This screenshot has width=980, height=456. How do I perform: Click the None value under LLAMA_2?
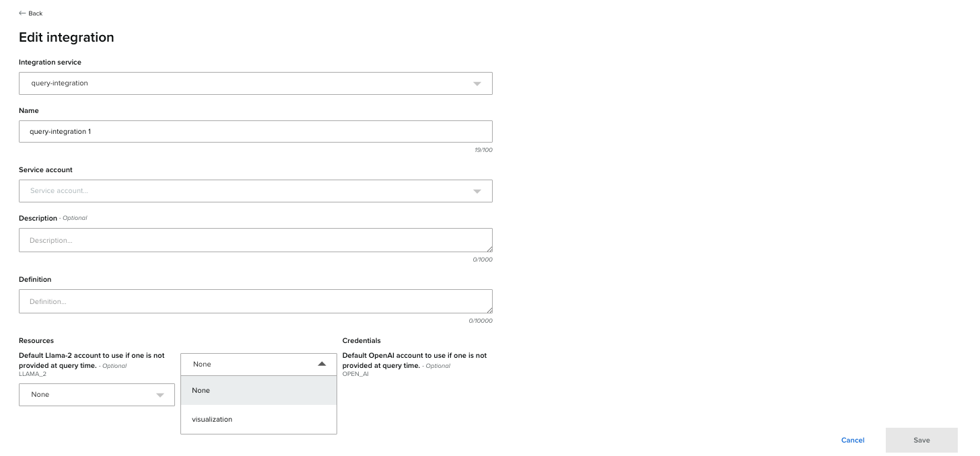[40, 395]
